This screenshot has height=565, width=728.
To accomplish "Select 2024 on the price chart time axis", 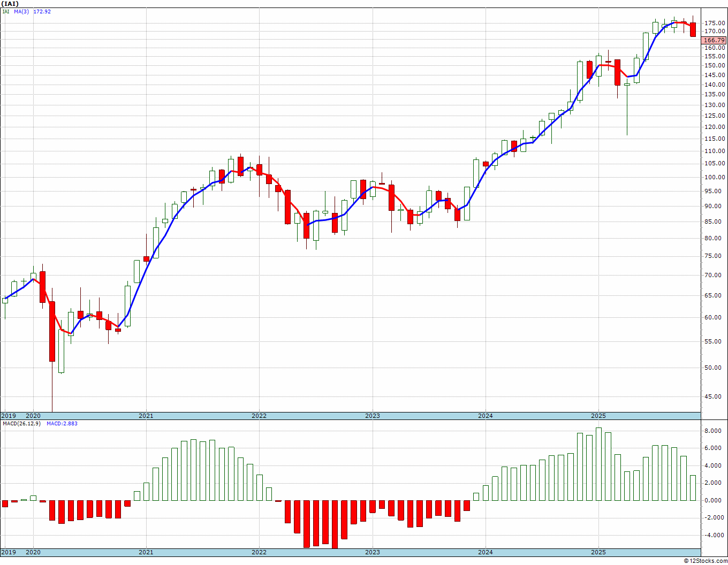I will 486,416.
